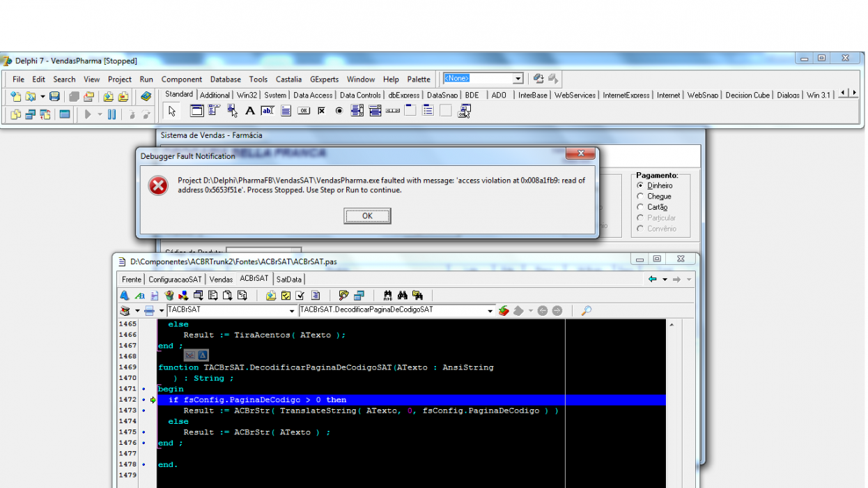The image size is (868, 488).
Task: Select the Frames palette component
Action: (197, 110)
